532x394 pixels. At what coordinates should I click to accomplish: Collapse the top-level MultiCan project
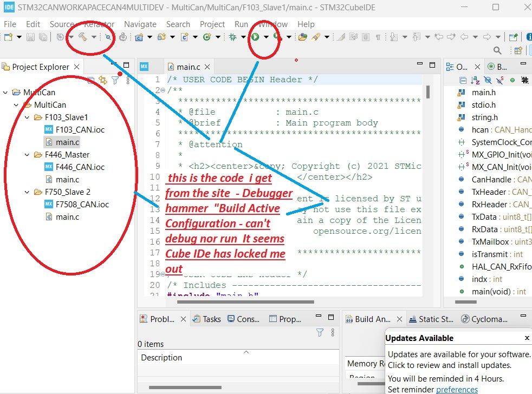[x=5, y=92]
